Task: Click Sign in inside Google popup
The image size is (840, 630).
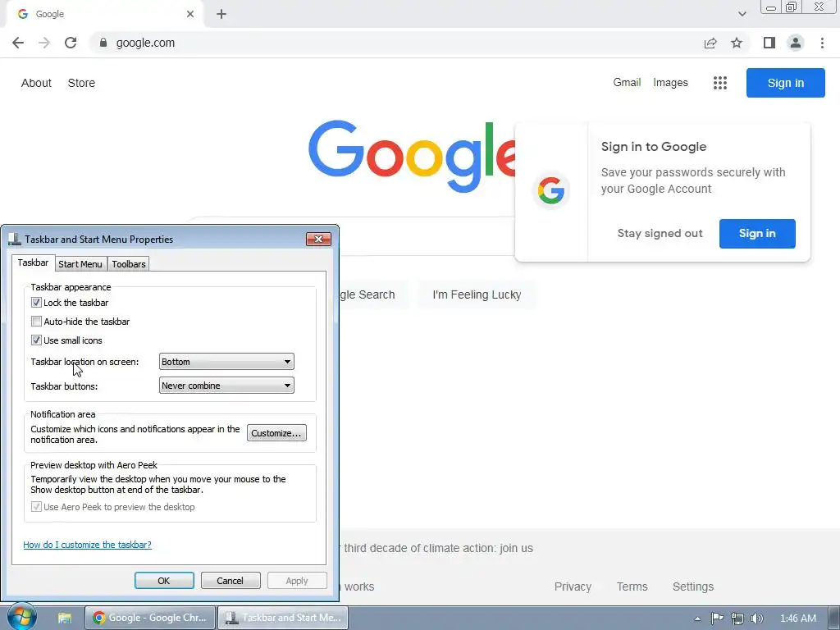Action: 757,234
